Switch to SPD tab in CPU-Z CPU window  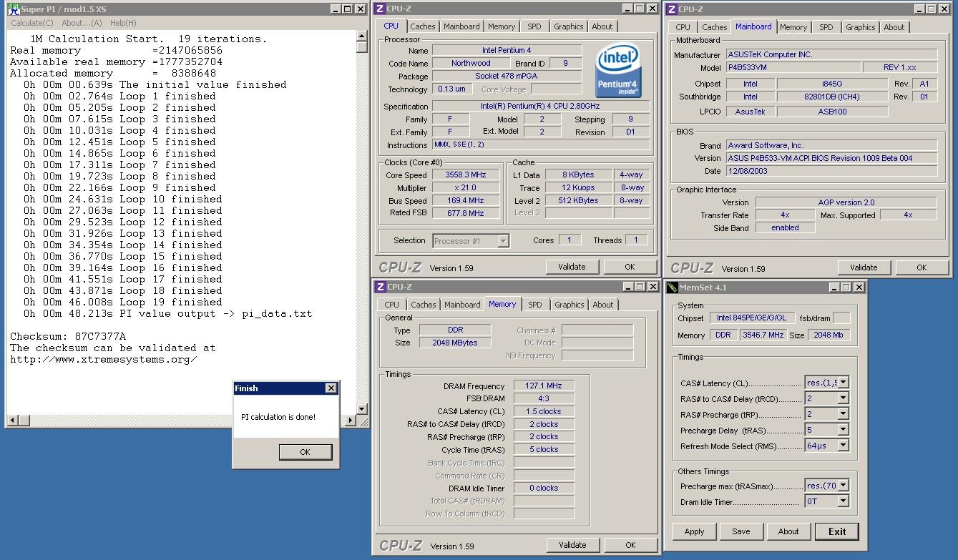click(x=534, y=26)
